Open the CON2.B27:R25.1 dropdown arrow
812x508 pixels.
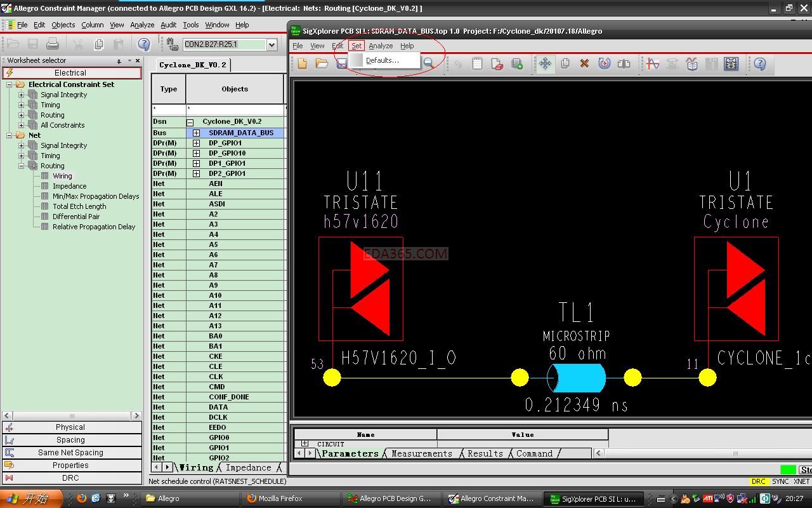tap(272, 44)
